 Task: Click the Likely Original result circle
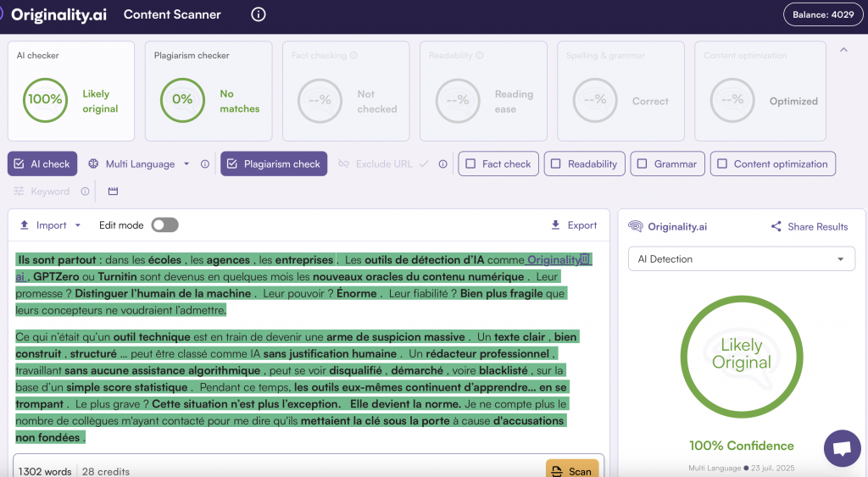[741, 357]
